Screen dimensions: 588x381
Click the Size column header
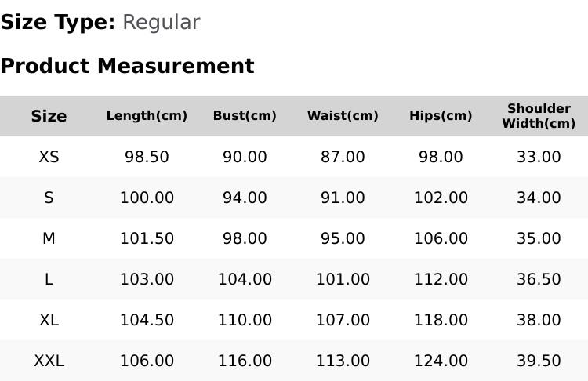(49, 116)
